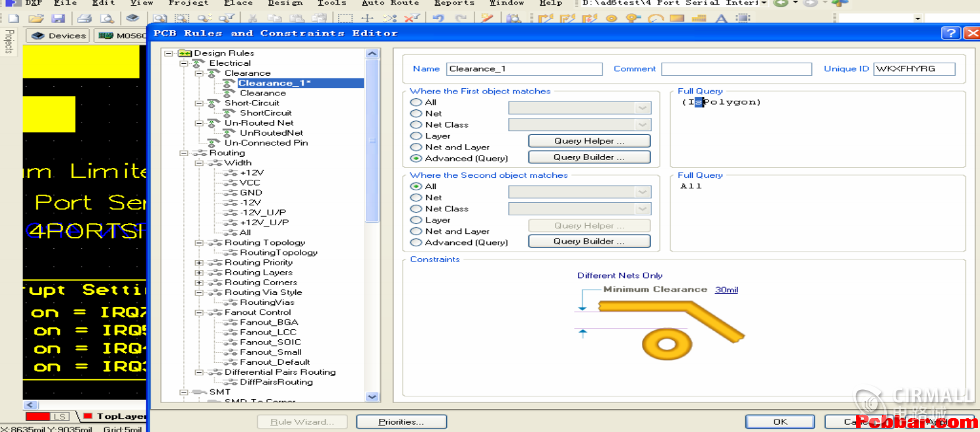Click the first Query Helper button

click(x=589, y=141)
